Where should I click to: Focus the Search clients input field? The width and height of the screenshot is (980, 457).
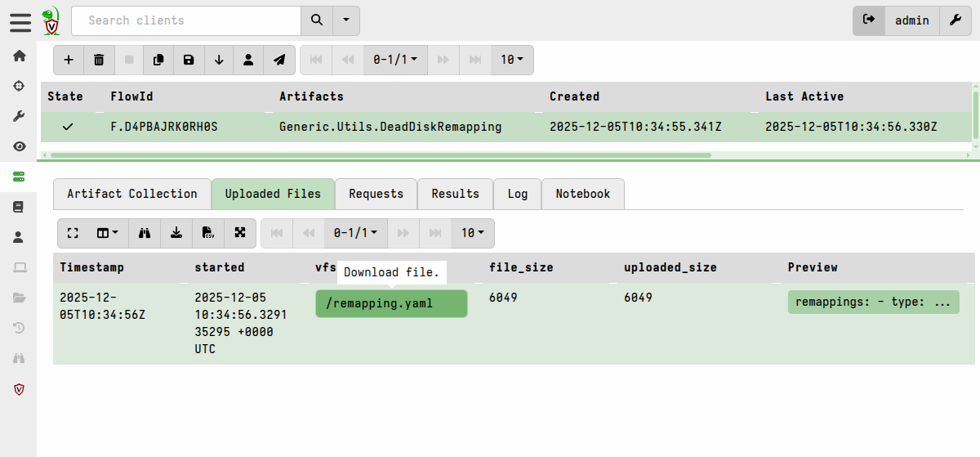pyautogui.click(x=186, y=20)
